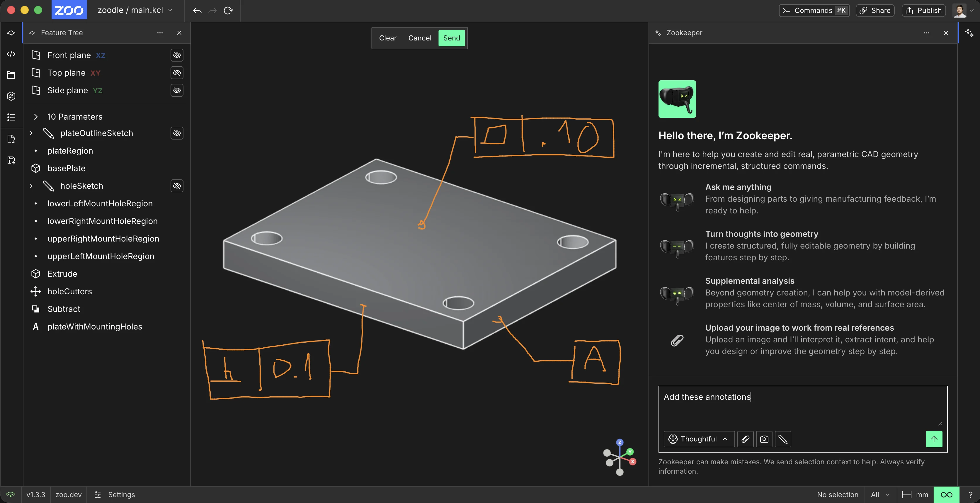Click the zoo.dev status bar link
980x503 pixels.
click(x=69, y=494)
